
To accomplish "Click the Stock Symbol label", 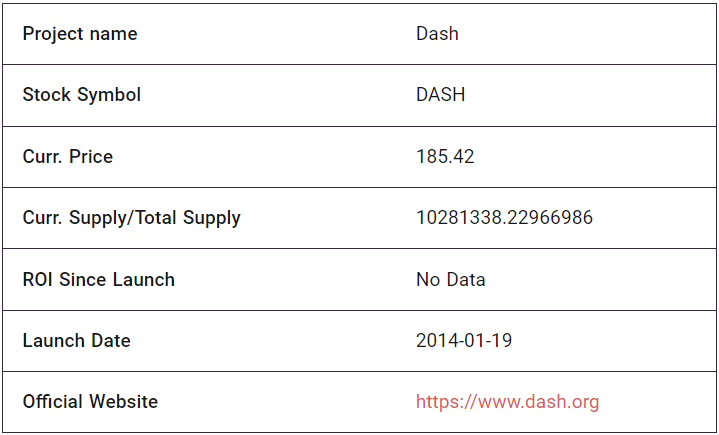I will 82,95.
